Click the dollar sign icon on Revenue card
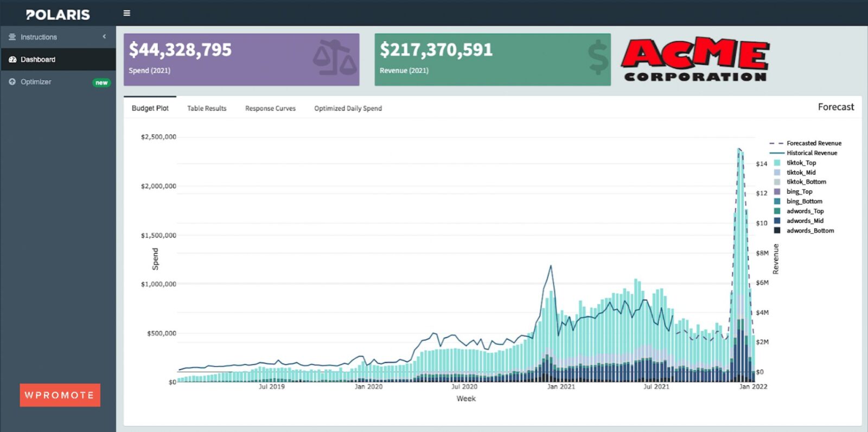This screenshot has height=432, width=868. [x=598, y=58]
